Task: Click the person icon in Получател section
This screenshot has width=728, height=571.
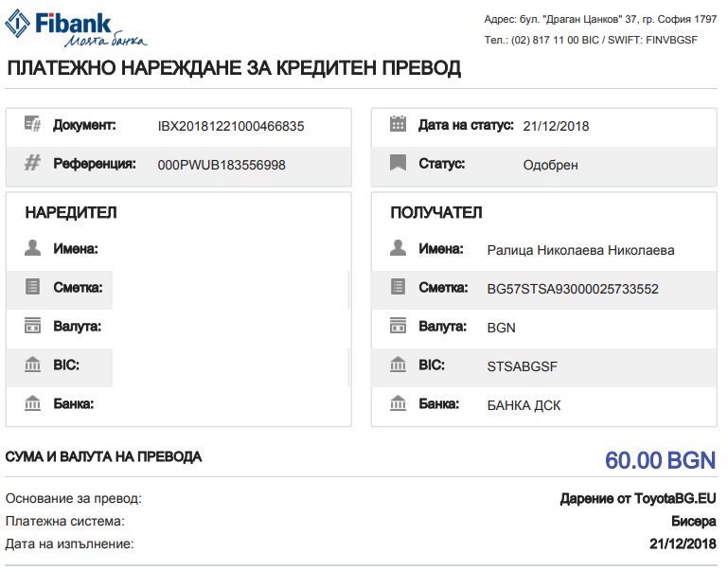Action: (399, 249)
